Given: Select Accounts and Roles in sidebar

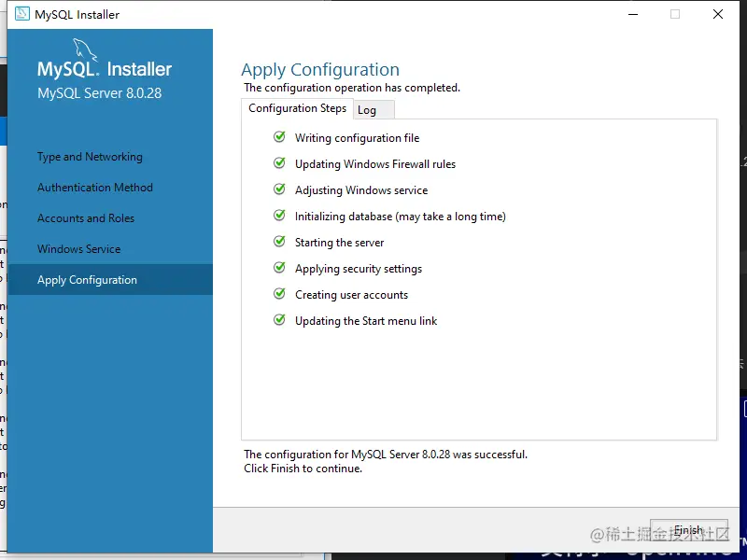Looking at the screenshot, I should 86,218.
